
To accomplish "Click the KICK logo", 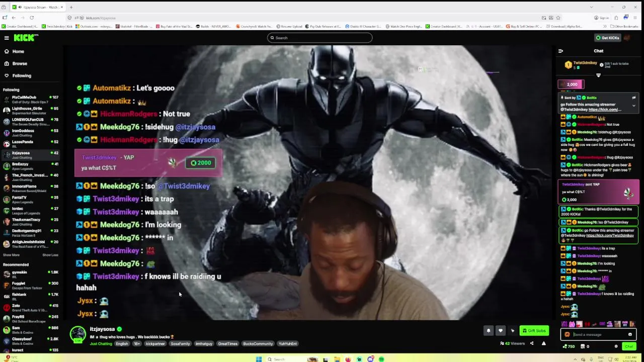I will click(26, 38).
